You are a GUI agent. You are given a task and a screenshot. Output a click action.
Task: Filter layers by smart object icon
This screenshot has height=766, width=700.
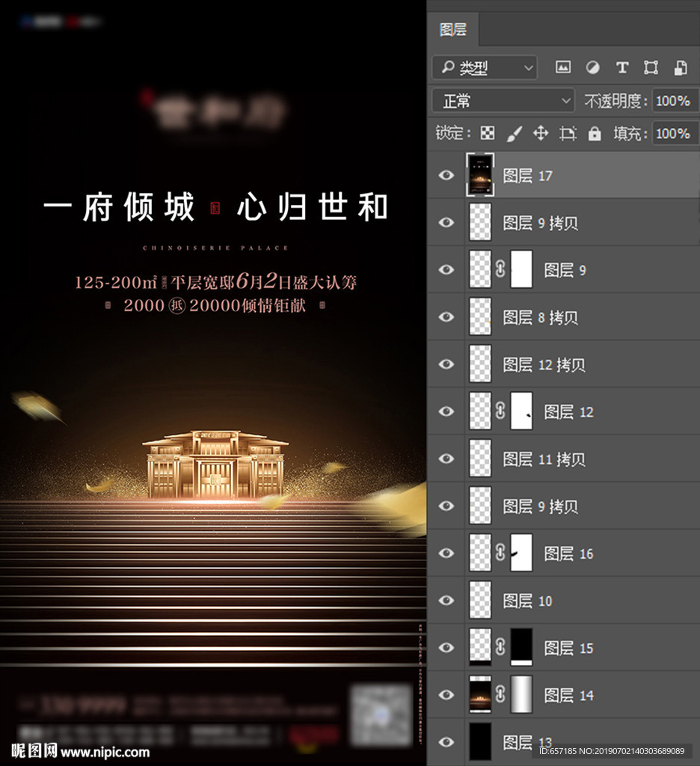click(x=681, y=67)
